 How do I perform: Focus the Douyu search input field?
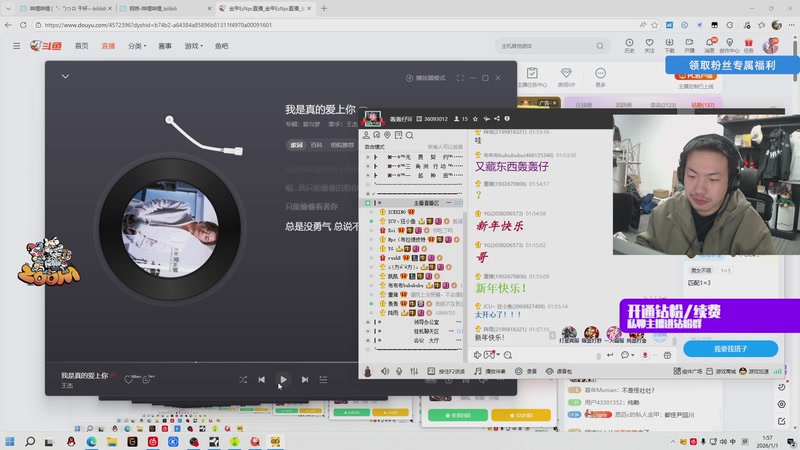(x=546, y=46)
